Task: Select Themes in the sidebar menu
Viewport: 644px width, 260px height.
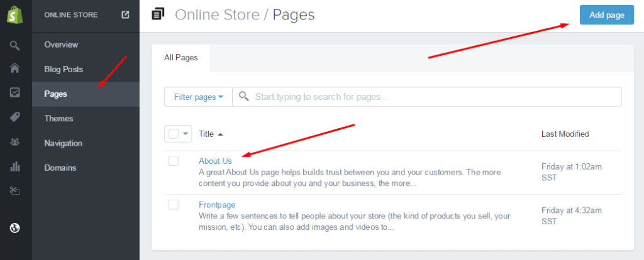Action: (58, 119)
